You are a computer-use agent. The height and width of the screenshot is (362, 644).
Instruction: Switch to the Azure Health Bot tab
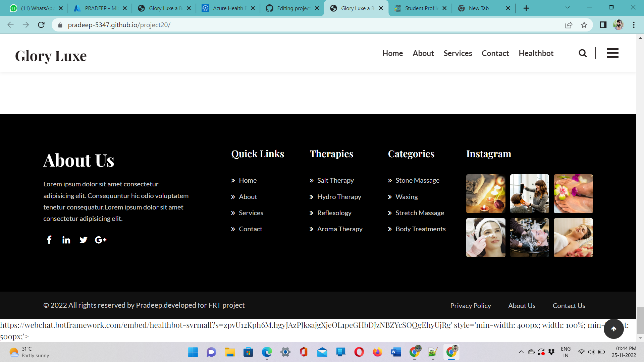click(228, 8)
